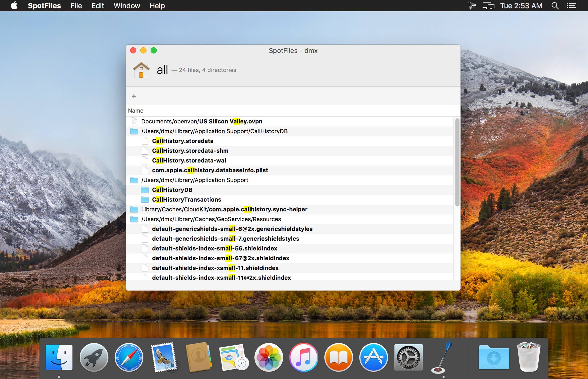Open Notification Center from the menu bar

[571, 6]
